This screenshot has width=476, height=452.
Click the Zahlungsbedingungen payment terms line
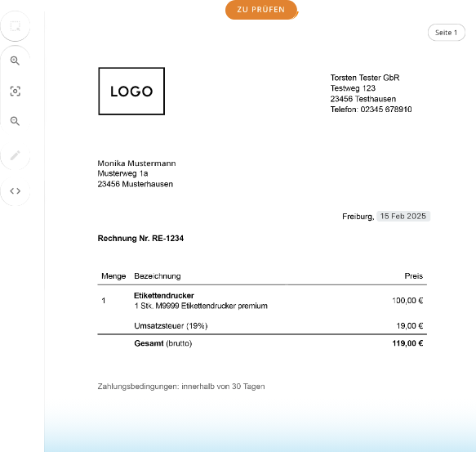click(181, 387)
